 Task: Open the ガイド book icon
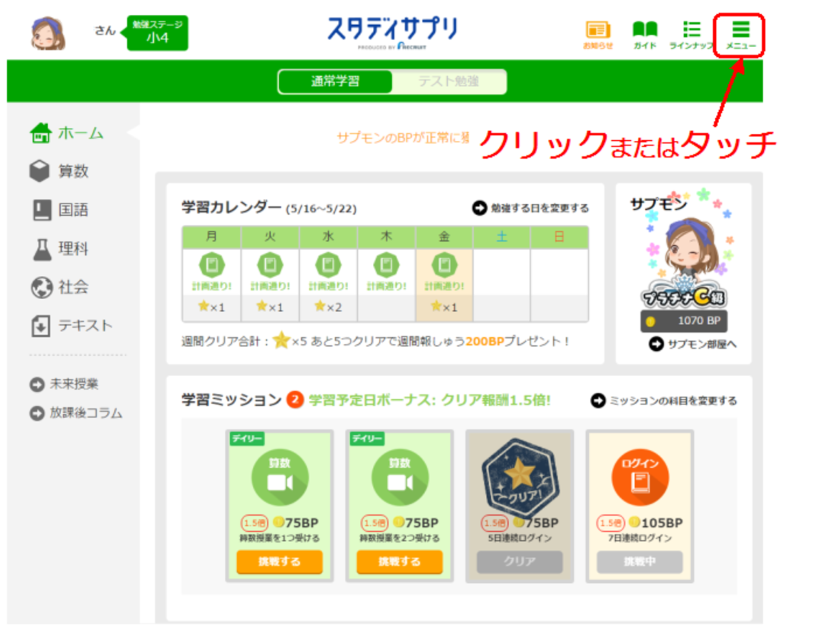pyautogui.click(x=644, y=35)
